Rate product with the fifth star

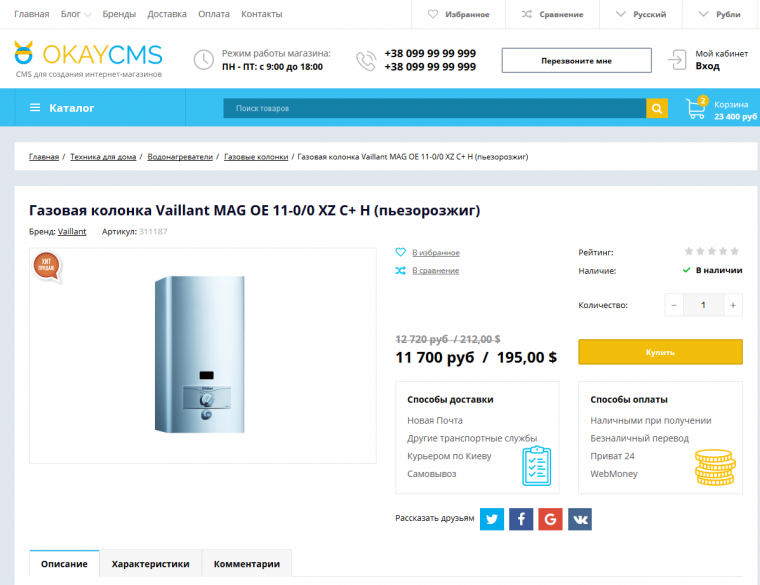coord(735,252)
